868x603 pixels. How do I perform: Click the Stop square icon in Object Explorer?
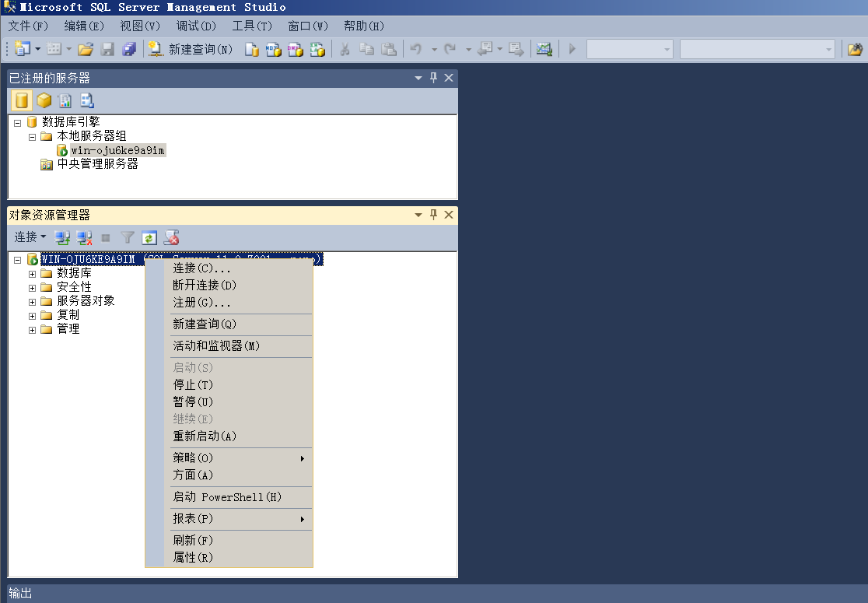tap(106, 238)
